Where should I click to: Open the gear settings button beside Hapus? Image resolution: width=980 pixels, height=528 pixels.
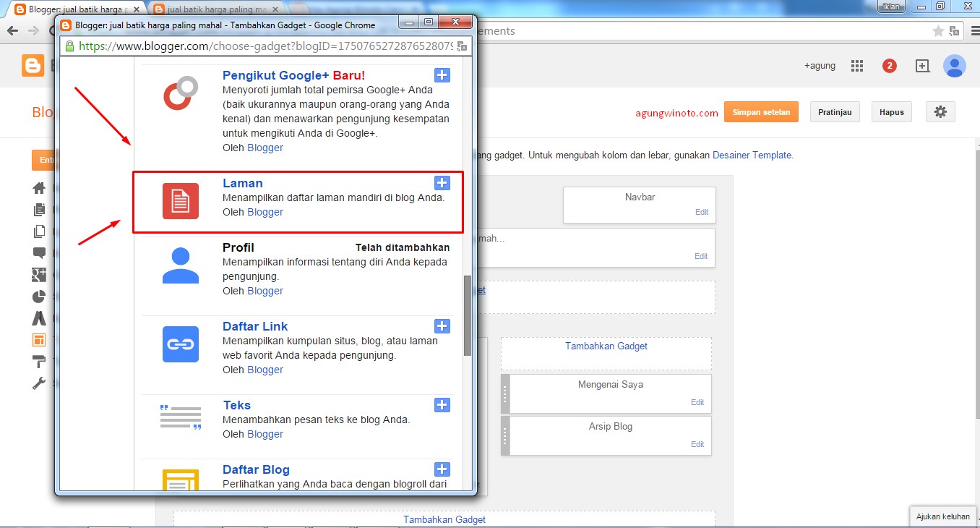(940, 112)
